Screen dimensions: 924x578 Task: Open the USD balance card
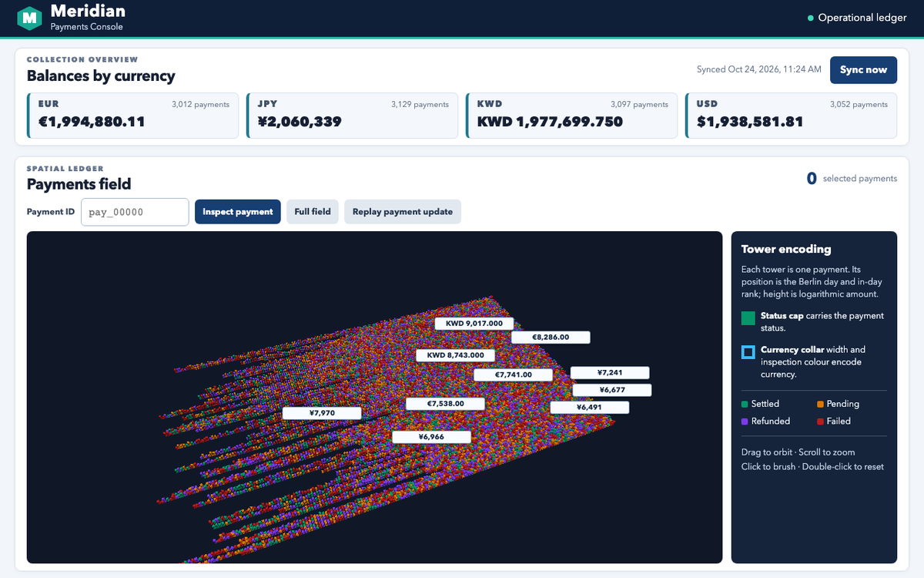(791, 116)
